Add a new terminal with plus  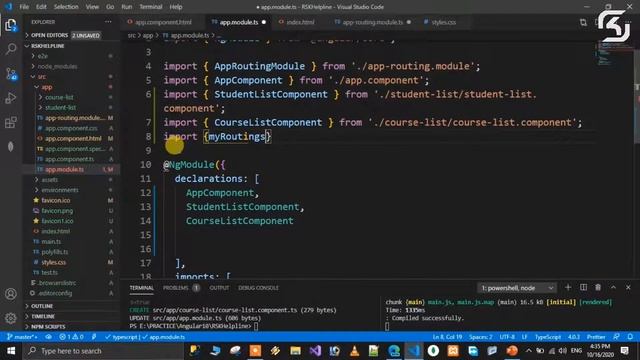point(568,288)
